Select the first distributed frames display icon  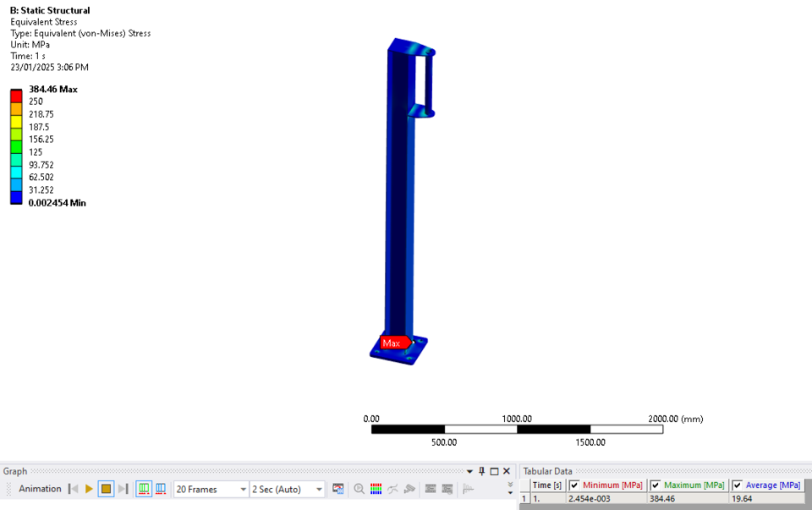(143, 489)
